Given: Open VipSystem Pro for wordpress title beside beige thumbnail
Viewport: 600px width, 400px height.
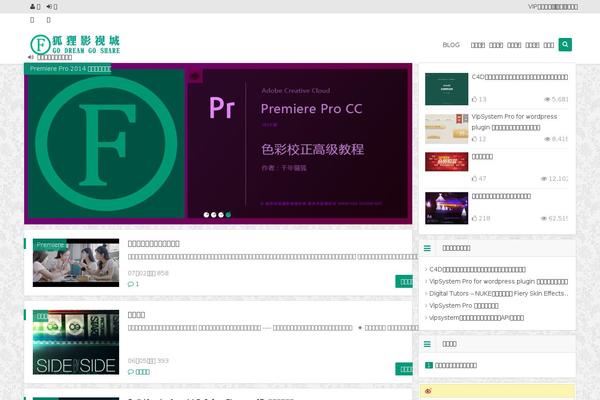Looking at the screenshot, I should coord(514,122).
